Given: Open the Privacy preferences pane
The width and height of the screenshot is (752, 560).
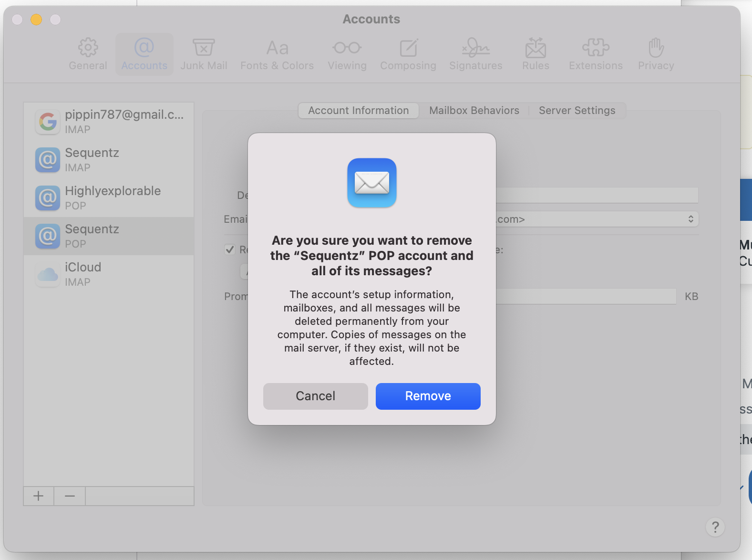Looking at the screenshot, I should [656, 54].
